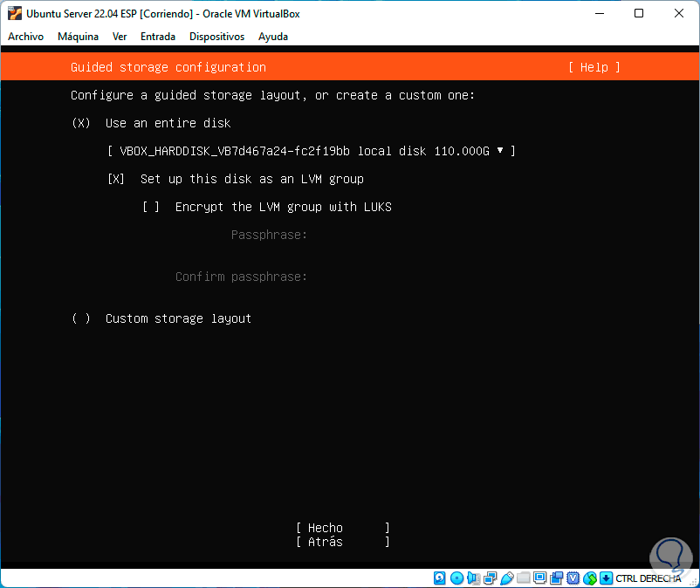
Task: Click the audio status icon
Action: 473,578
